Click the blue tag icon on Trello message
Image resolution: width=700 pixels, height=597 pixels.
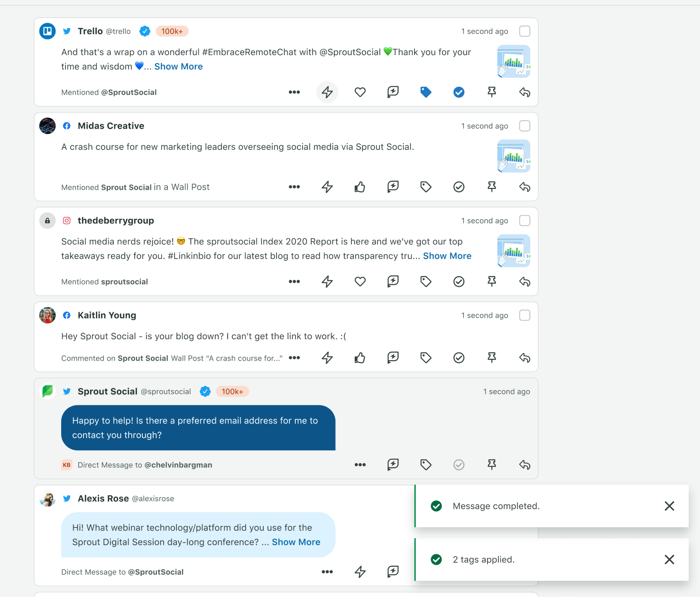coord(426,92)
